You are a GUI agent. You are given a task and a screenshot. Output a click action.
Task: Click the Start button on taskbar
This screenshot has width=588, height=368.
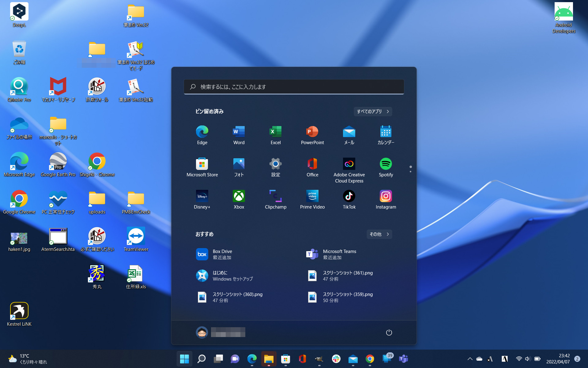184,359
